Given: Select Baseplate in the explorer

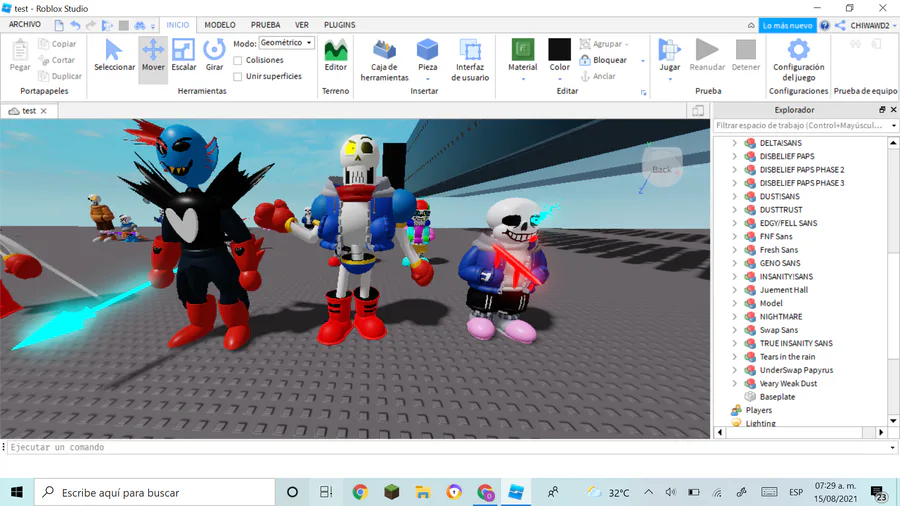Looking at the screenshot, I should pos(777,397).
